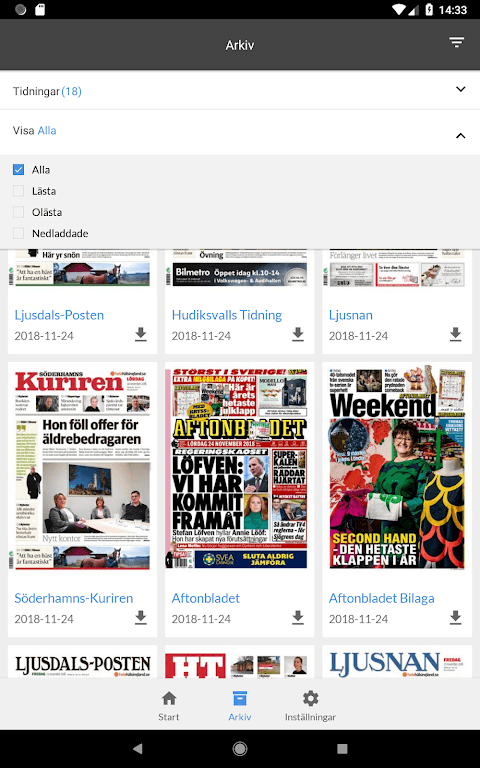
Task: Open the Hudiksvalls Tidning title link
Action: 227,315
